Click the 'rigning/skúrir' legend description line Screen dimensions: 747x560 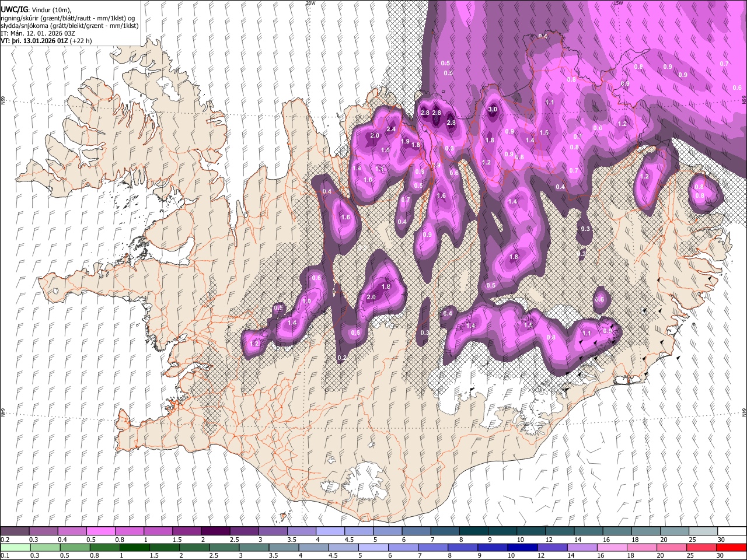(68, 18)
